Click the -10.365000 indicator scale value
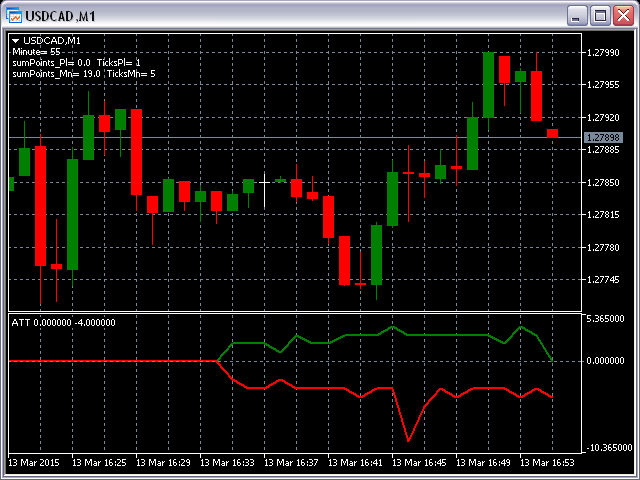 point(606,447)
